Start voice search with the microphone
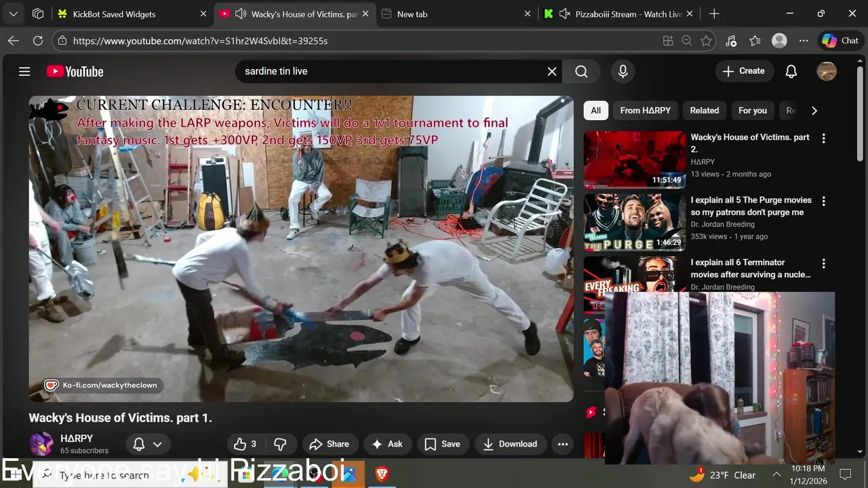This screenshot has width=868, height=488. [x=623, y=71]
